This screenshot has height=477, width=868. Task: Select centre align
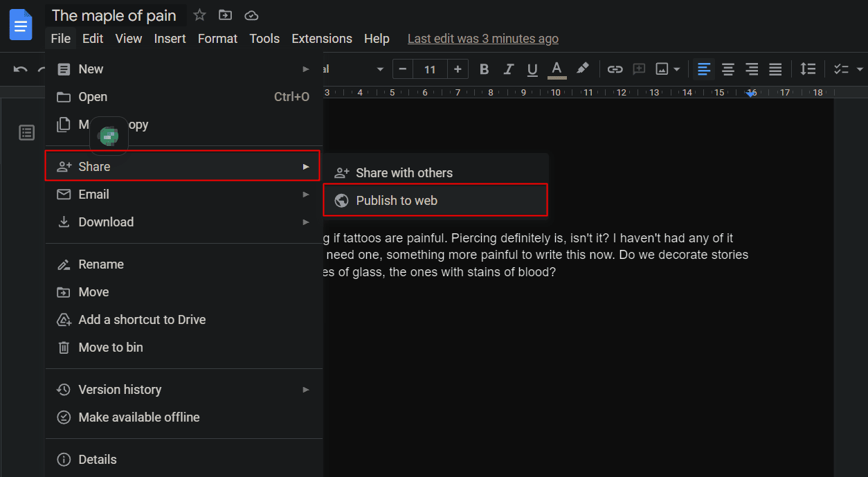(728, 69)
